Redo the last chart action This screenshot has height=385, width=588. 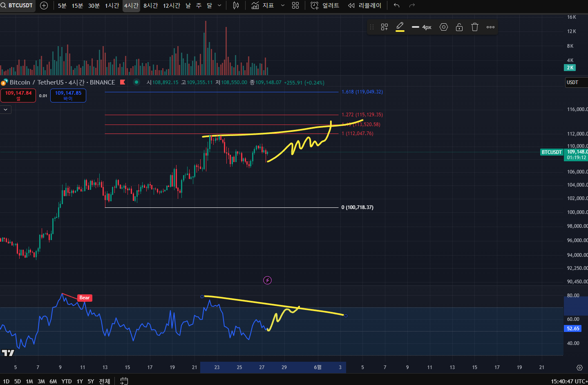(412, 5)
